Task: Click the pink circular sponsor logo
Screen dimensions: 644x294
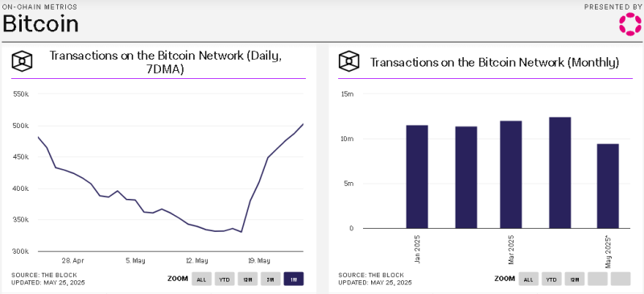Action: (630, 23)
